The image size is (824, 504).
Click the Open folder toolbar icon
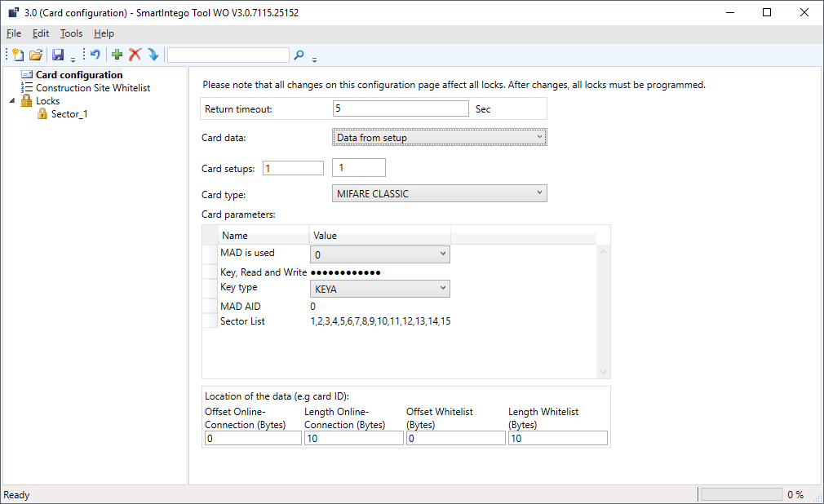point(36,55)
